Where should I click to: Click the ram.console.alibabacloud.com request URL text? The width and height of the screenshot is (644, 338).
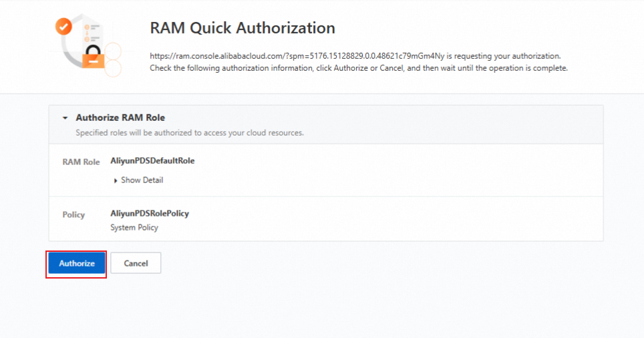297,56
